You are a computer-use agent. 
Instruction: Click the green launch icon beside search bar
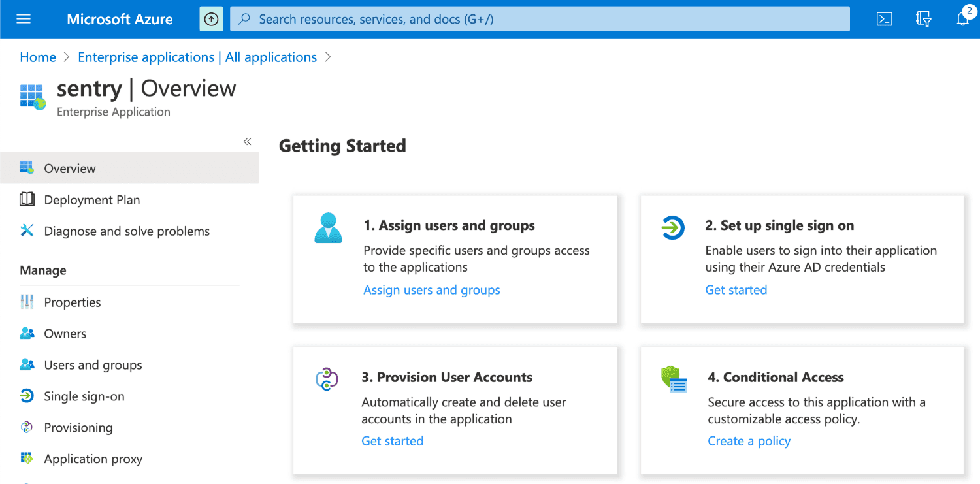[x=210, y=18]
